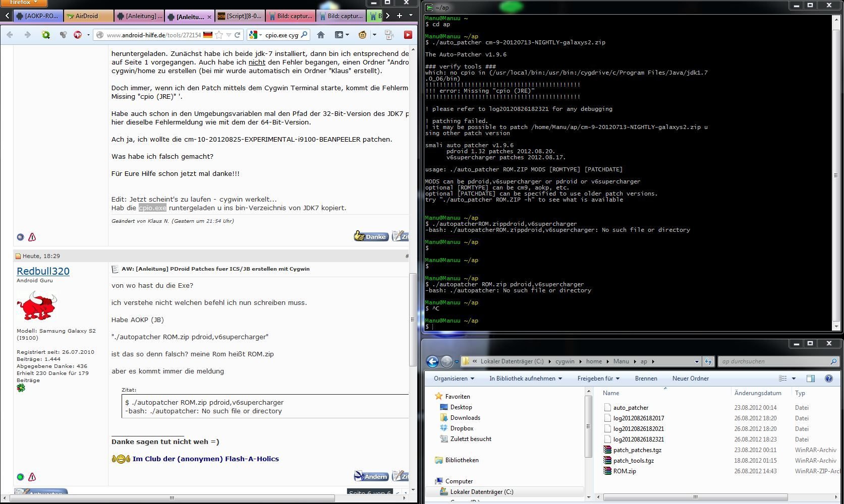The height and width of the screenshot is (504, 844).
Task: Open a new Firefox tab
Action: [399, 16]
